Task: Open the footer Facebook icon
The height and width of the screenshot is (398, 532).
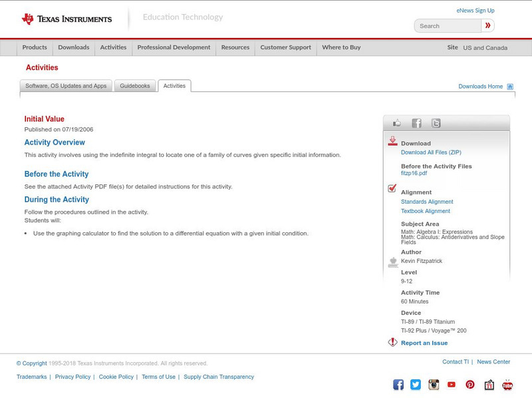Action: tap(398, 385)
